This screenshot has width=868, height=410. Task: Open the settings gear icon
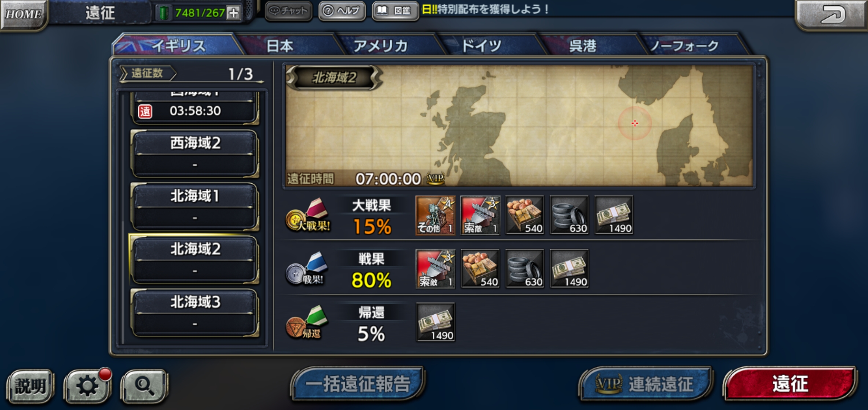point(88,386)
